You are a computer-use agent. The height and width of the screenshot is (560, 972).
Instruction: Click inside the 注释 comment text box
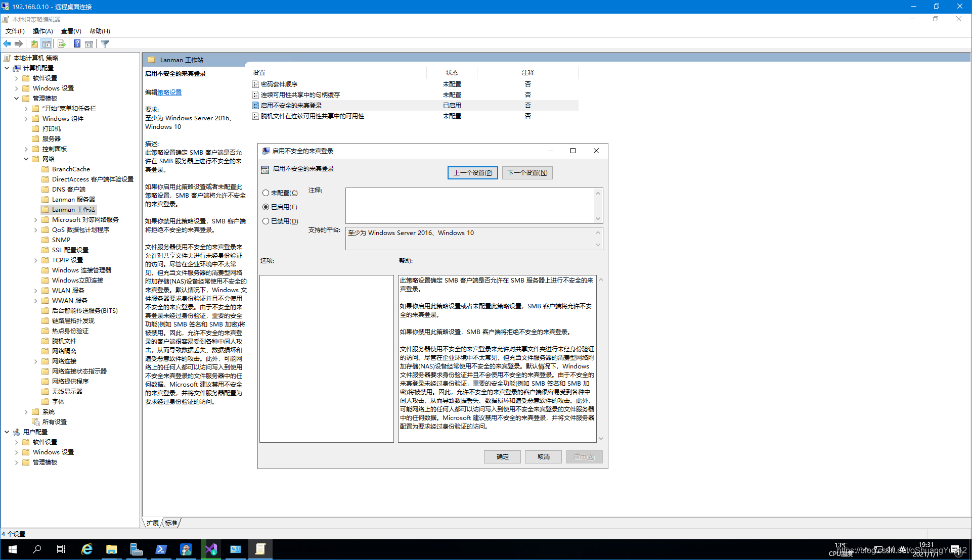(469, 205)
